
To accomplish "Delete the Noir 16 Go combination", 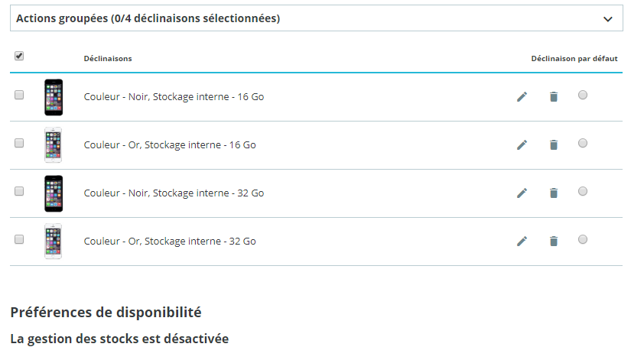I will pos(554,97).
